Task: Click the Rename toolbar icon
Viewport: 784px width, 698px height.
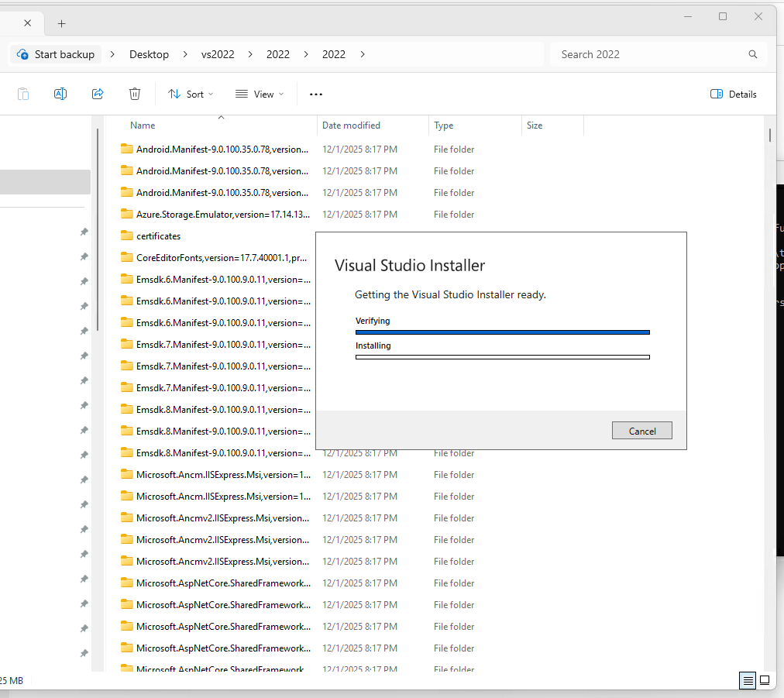Action: 60,94
